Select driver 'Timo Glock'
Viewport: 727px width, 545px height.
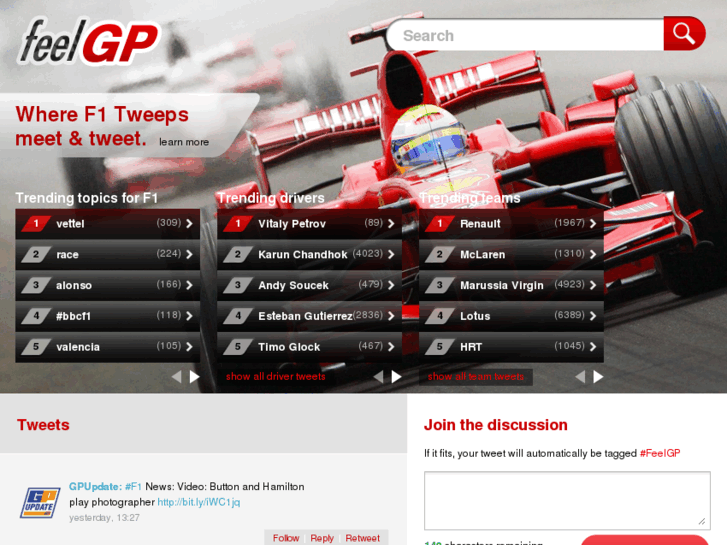click(289, 347)
